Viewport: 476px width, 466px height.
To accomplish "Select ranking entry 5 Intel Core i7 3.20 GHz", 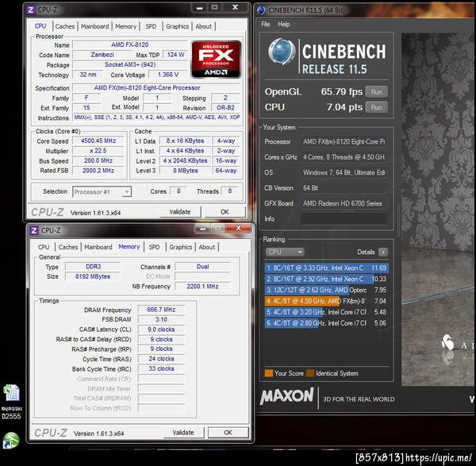I will [326, 312].
